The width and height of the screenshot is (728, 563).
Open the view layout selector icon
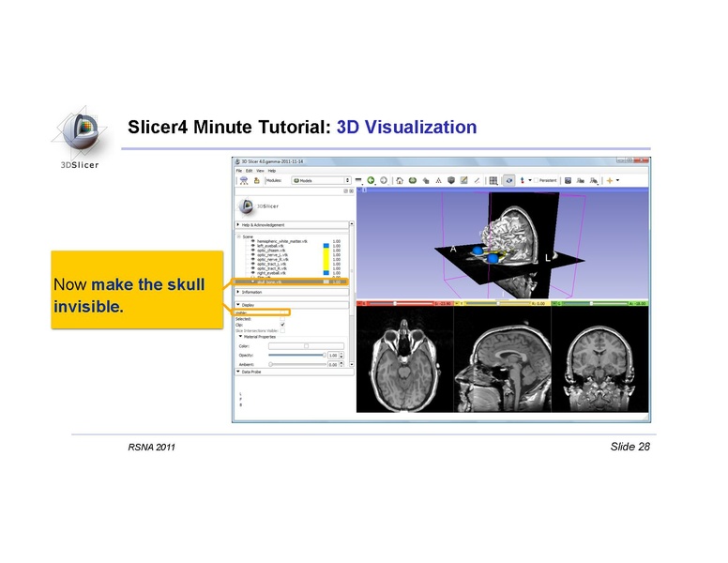pyautogui.click(x=493, y=180)
